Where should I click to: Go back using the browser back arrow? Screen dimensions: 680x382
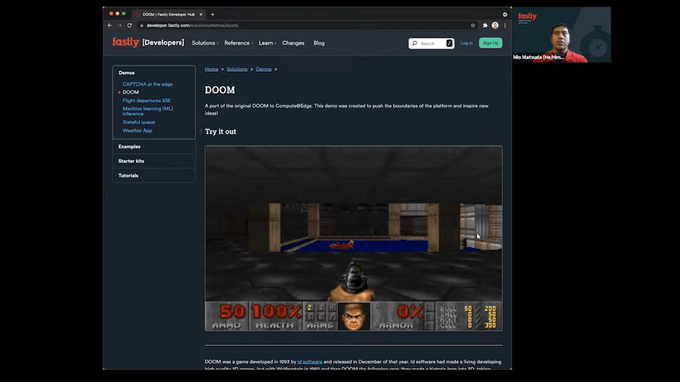[110, 25]
